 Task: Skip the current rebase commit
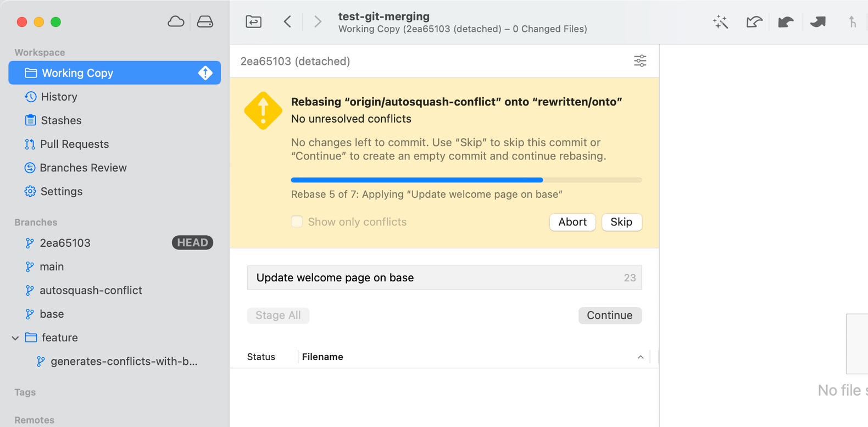(x=621, y=222)
